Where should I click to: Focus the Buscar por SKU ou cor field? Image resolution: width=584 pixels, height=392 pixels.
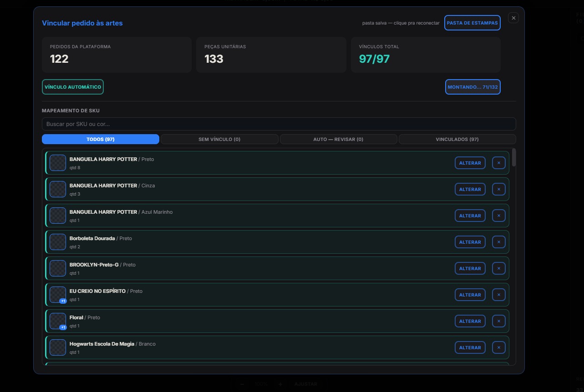(279, 124)
